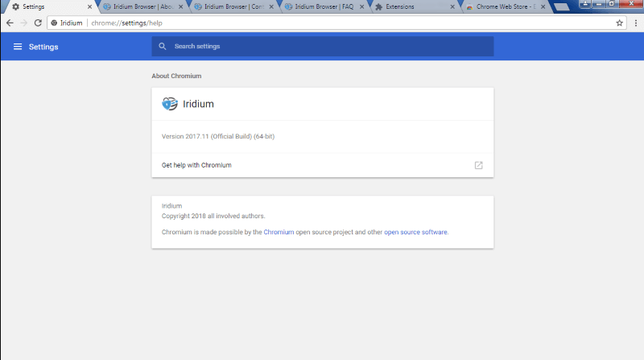The image size is (644, 360).
Task: Open a new tab
Action: click(x=561, y=7)
